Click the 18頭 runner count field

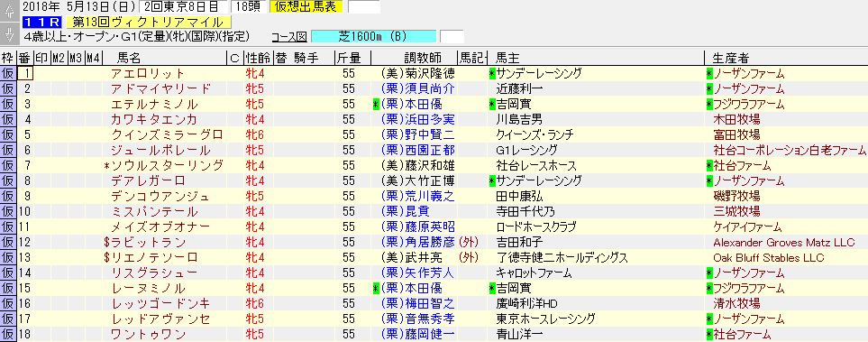point(248,7)
